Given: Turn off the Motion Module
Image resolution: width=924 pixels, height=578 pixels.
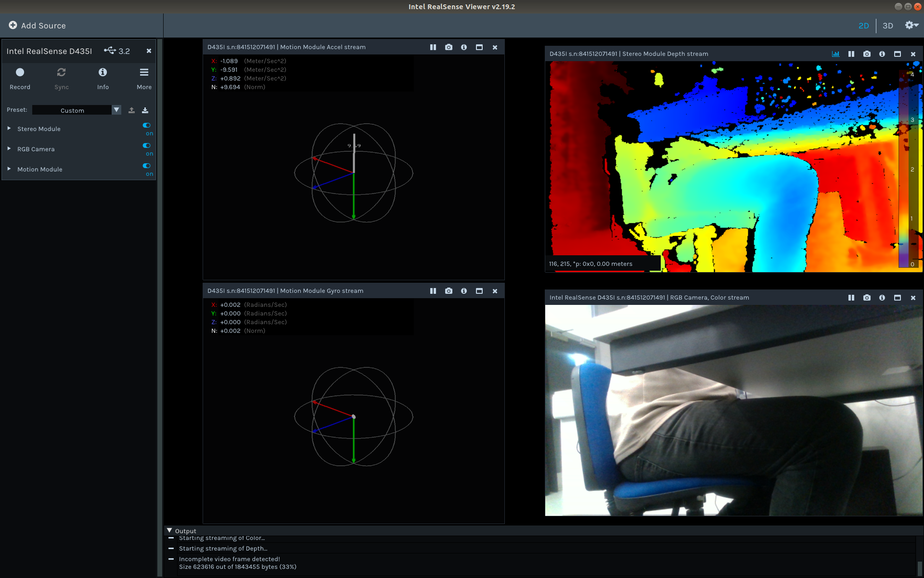Looking at the screenshot, I should click(x=146, y=166).
